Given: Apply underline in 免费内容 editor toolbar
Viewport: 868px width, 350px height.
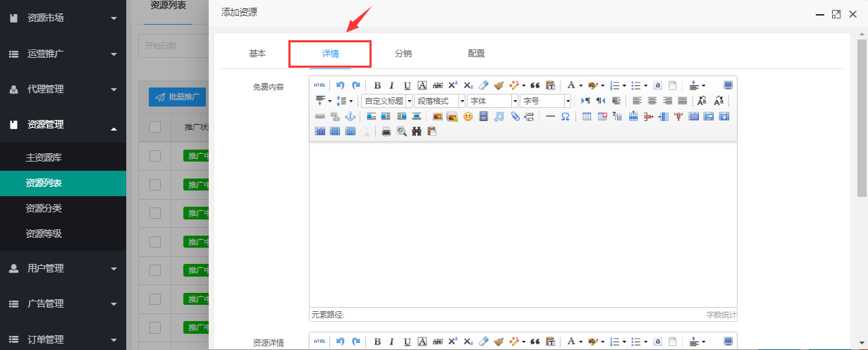Looking at the screenshot, I should 407,85.
